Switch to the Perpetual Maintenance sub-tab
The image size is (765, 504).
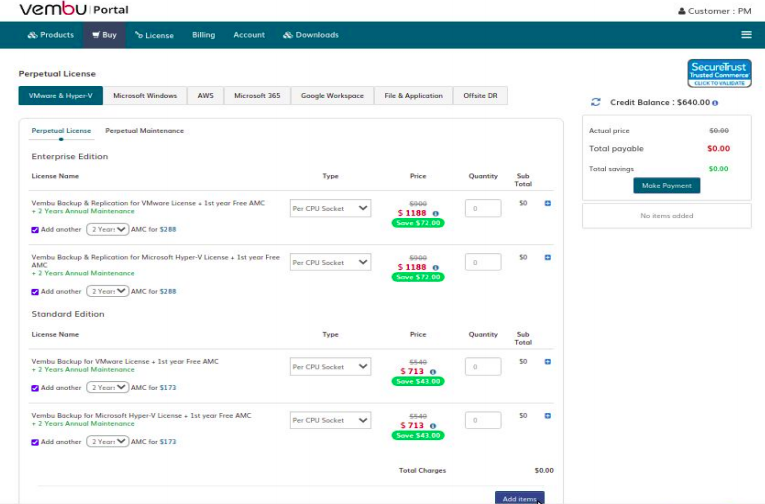coord(144,131)
